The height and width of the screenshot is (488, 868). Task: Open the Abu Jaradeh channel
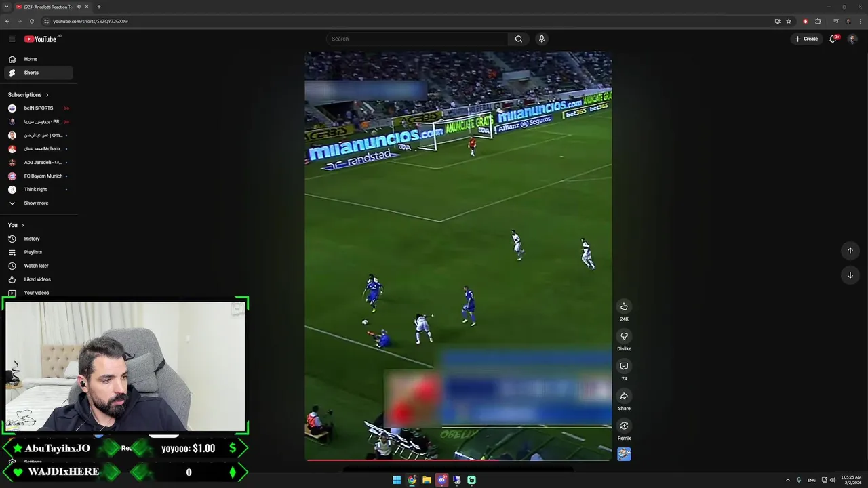click(39, 163)
